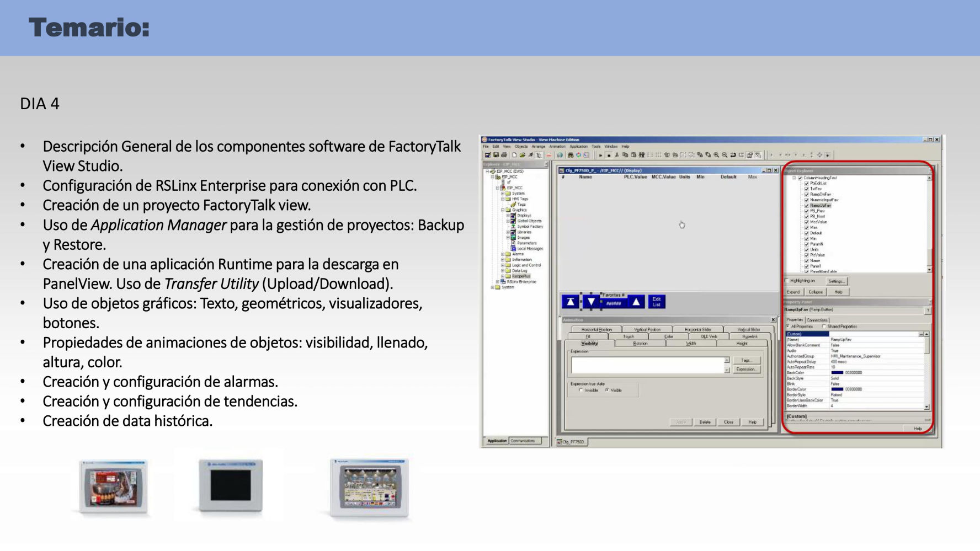Screen dimensions: 980x551
Task: Click the Zoom Out magnifier icon
Action: pos(725,155)
